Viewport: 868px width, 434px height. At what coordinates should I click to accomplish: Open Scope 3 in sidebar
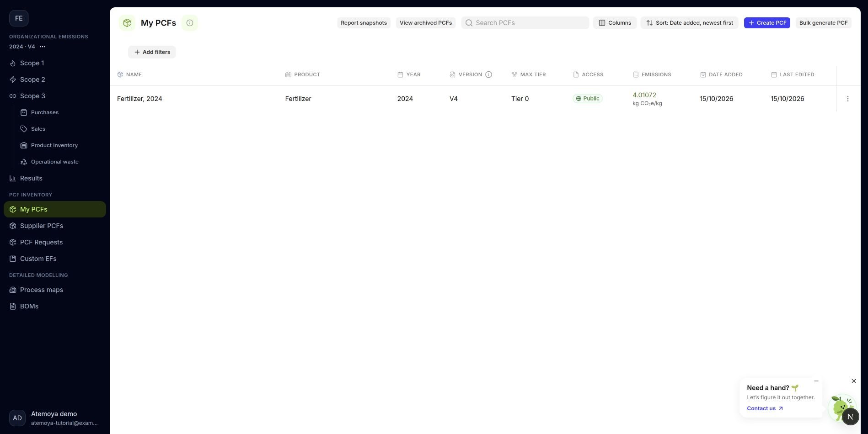point(55,96)
